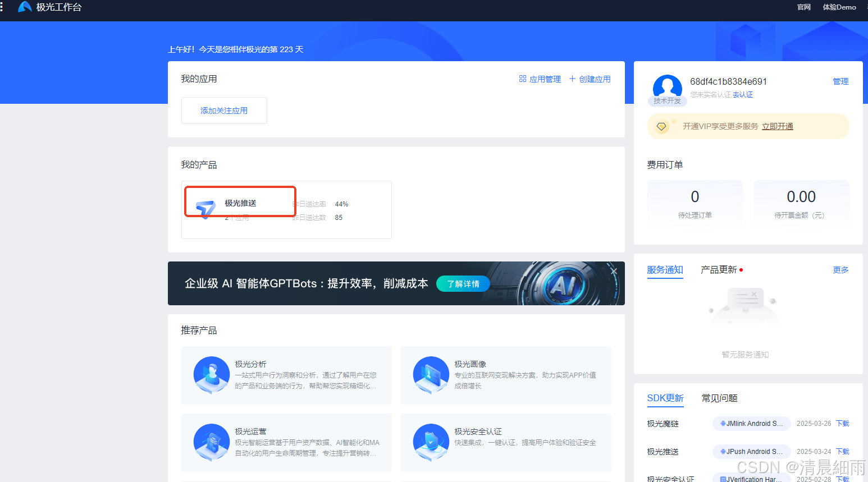Click the 极光画像 product icon
The width and height of the screenshot is (868, 482).
coord(431,375)
